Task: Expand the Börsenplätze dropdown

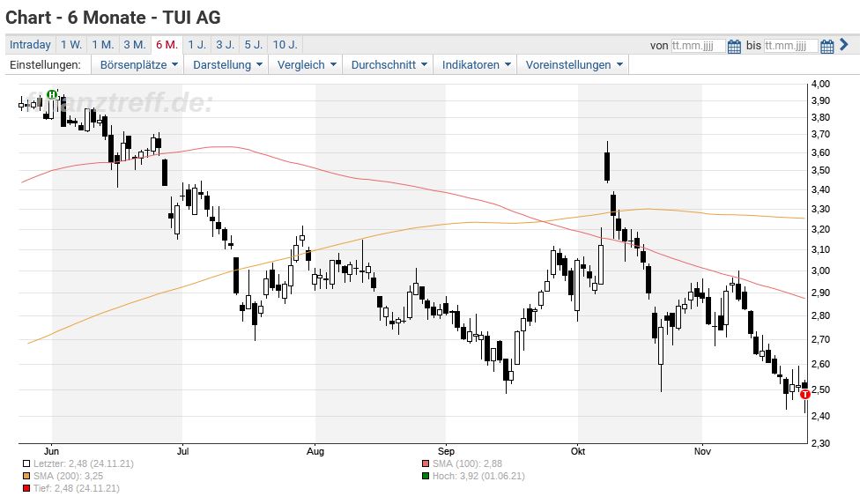Action: [x=139, y=64]
